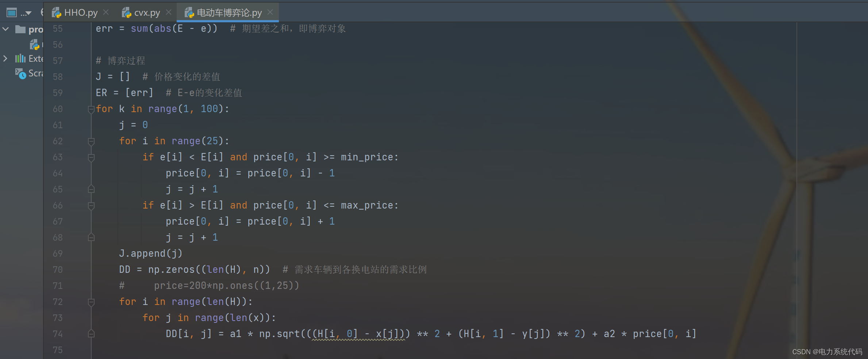Fold the first if statement at line 63

click(x=91, y=157)
